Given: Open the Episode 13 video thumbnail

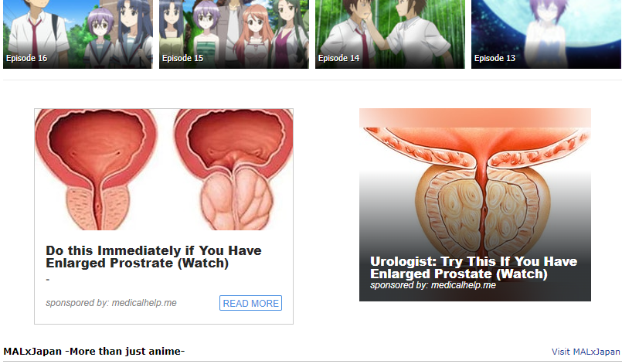Looking at the screenshot, I should [546, 34].
